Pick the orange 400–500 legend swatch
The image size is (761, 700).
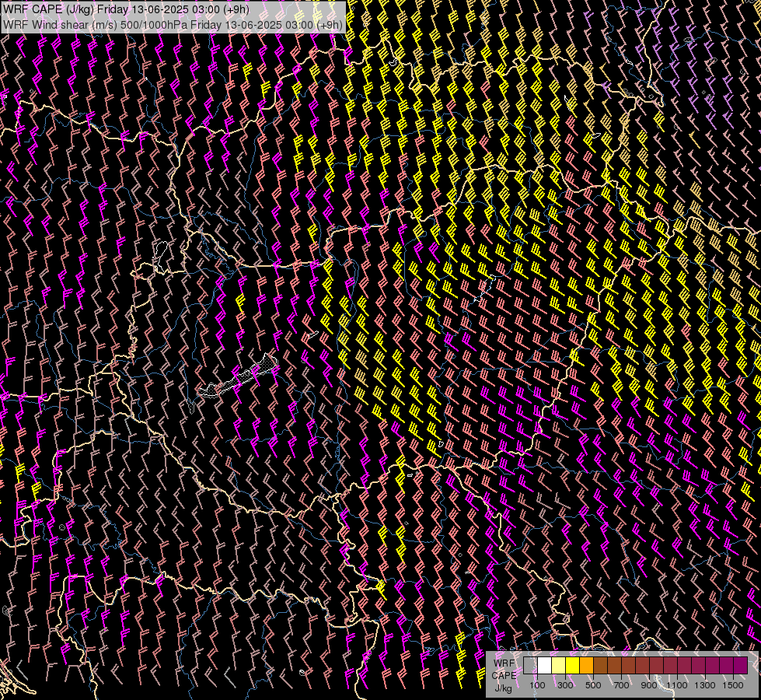click(x=586, y=666)
